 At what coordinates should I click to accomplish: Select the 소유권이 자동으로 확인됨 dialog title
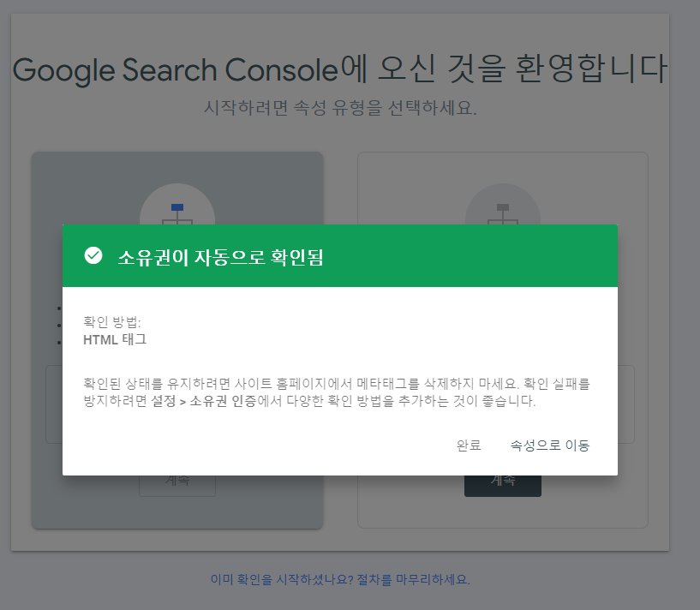(x=220, y=258)
